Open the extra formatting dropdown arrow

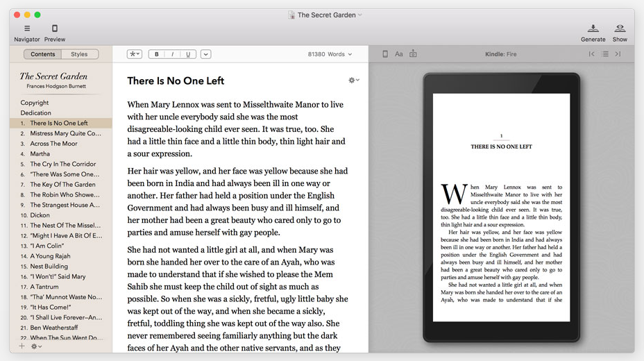tap(206, 54)
